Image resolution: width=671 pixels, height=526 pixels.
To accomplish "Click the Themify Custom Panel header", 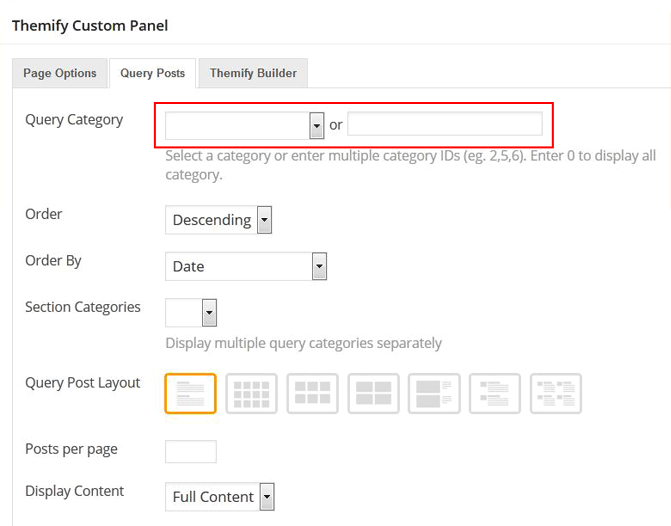I will 90,25.
